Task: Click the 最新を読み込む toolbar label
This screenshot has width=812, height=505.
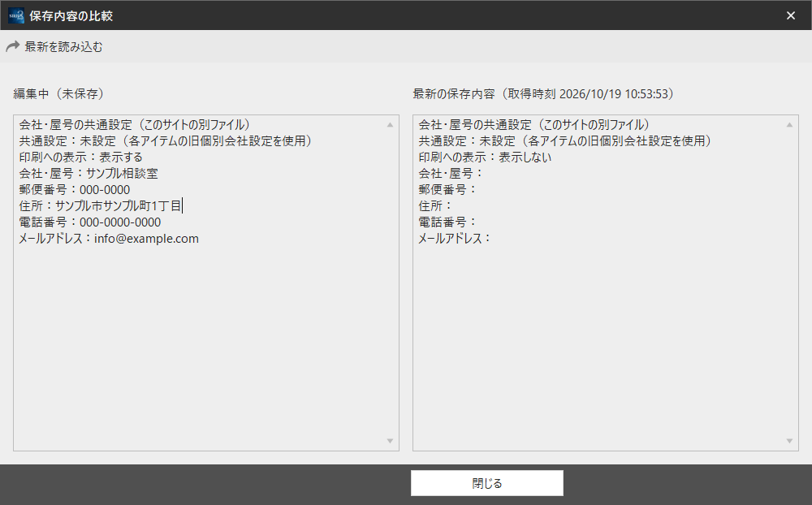Action: point(63,46)
